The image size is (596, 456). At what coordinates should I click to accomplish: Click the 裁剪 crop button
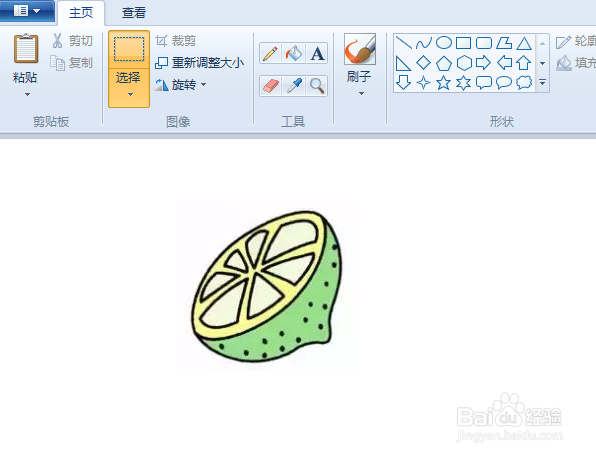tap(176, 41)
